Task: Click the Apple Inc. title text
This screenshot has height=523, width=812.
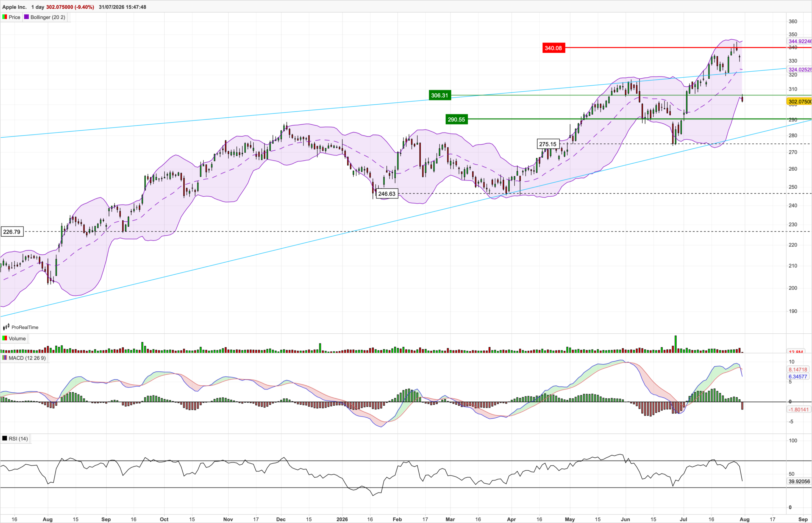Action: pyautogui.click(x=14, y=7)
